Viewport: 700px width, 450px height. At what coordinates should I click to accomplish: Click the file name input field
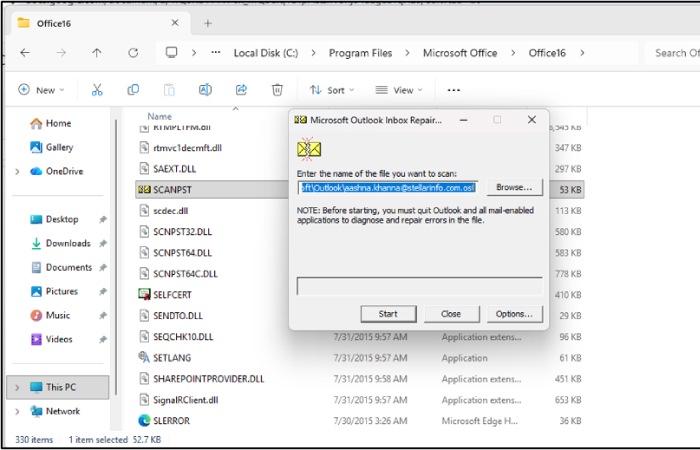(388, 188)
